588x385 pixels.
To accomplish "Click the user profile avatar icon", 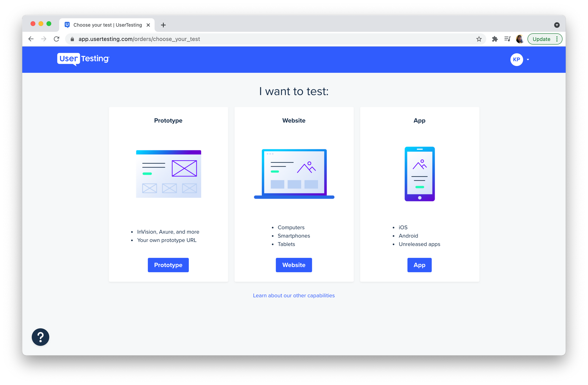I will (516, 59).
